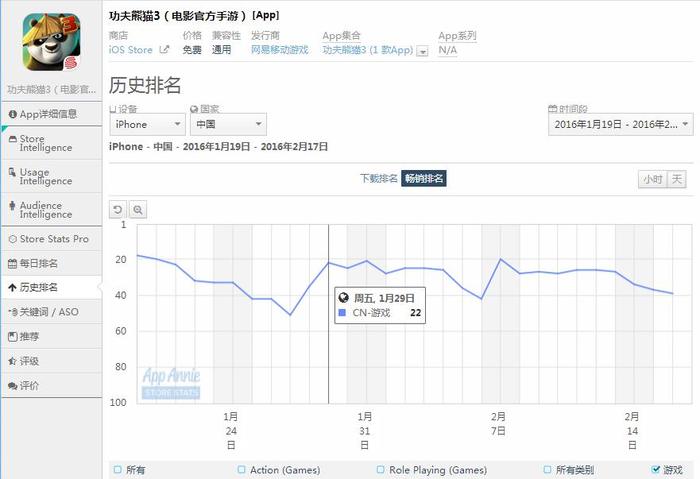Open Store Stats Pro section
Image resolution: width=700 pixels, height=479 pixels.
pos(51,239)
